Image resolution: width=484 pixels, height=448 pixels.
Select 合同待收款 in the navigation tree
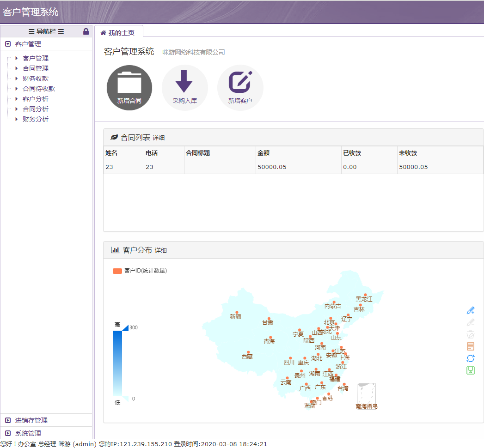[x=38, y=89]
